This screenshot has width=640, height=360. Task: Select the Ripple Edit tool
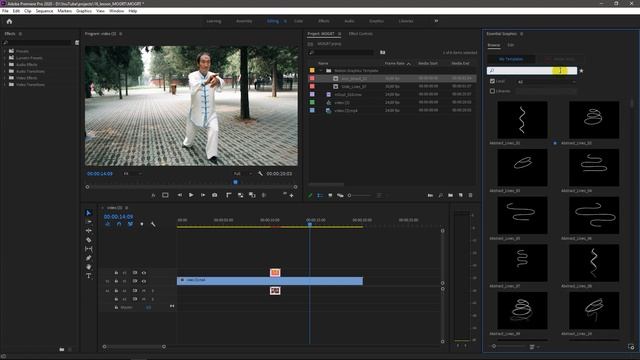89,231
